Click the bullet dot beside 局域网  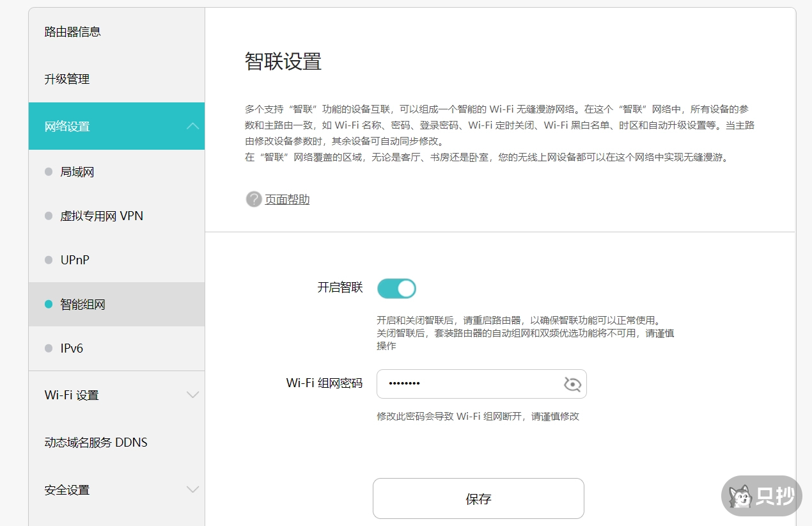(49, 172)
